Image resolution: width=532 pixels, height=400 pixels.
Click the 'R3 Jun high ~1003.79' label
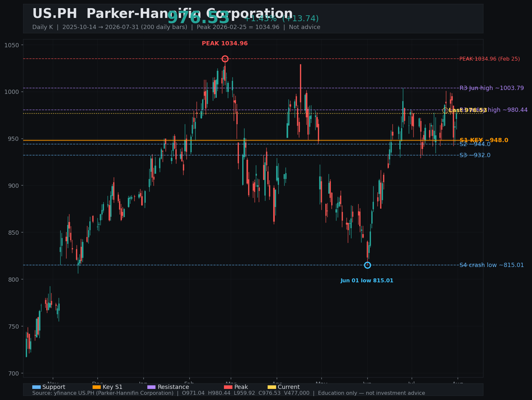click(492, 88)
